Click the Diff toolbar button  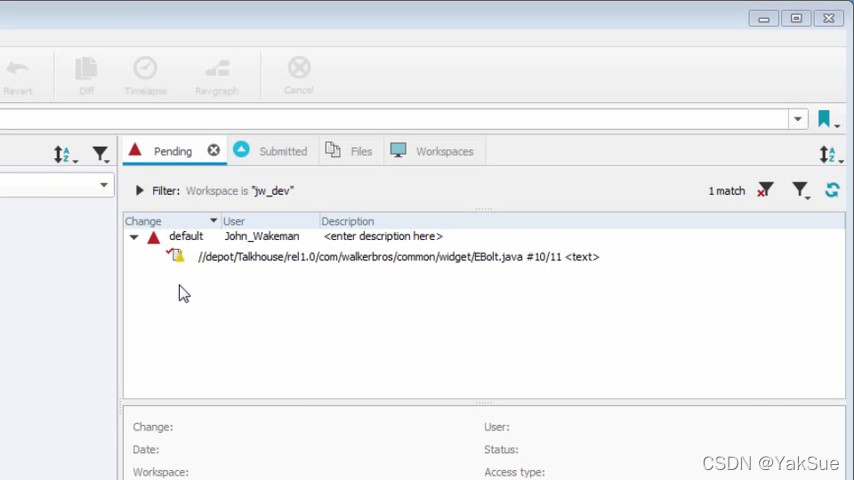(x=86, y=77)
